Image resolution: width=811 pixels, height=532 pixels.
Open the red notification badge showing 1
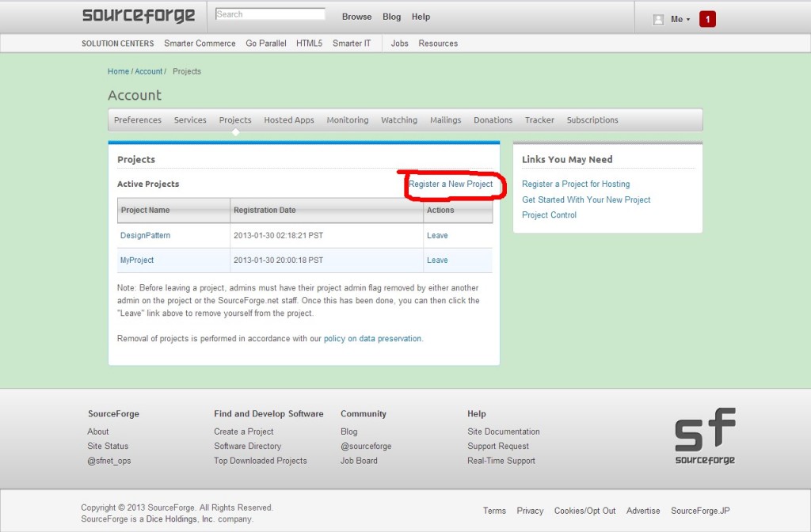pos(707,19)
